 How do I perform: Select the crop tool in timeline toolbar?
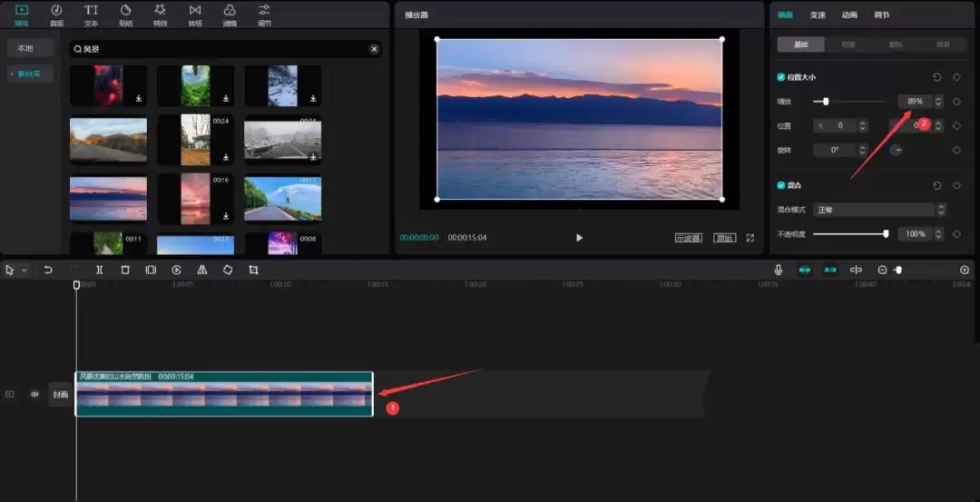(x=253, y=270)
